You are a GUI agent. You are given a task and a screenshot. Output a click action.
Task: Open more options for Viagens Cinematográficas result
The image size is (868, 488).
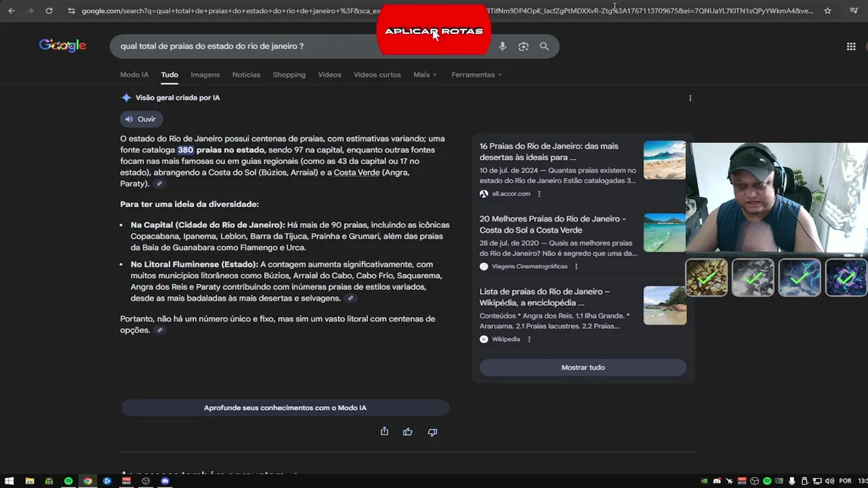(576, 266)
